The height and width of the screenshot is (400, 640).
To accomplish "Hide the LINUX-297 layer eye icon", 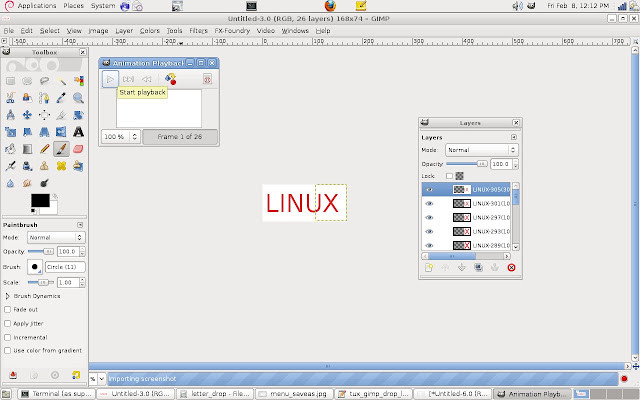I will click(429, 217).
